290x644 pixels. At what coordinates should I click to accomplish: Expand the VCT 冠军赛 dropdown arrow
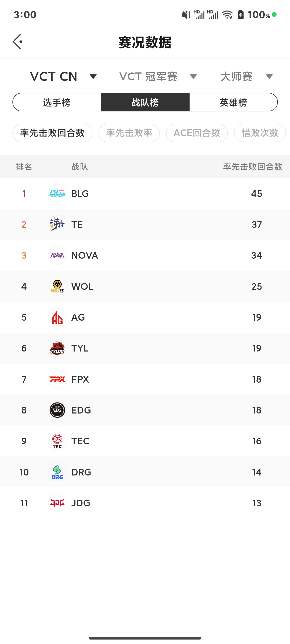[193, 76]
